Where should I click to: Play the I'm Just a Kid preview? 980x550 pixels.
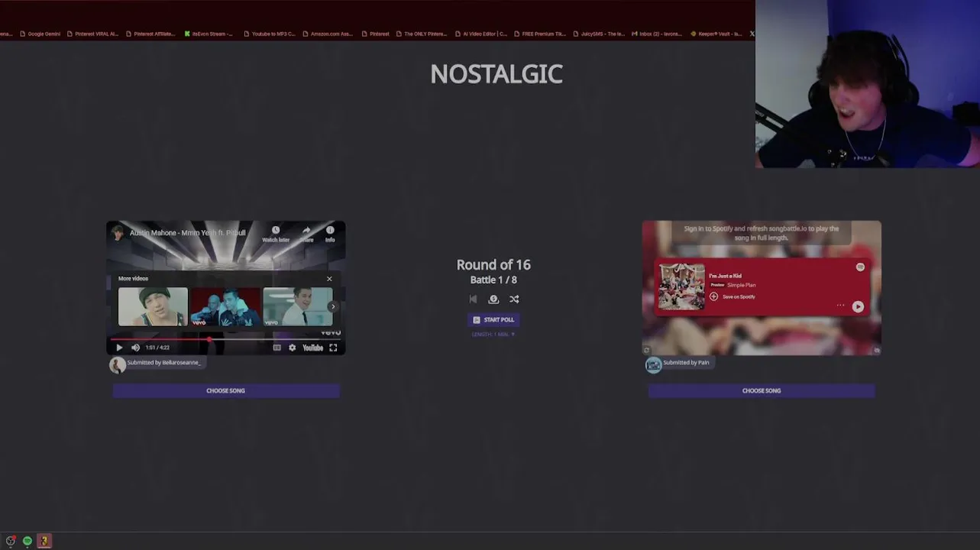coord(858,306)
